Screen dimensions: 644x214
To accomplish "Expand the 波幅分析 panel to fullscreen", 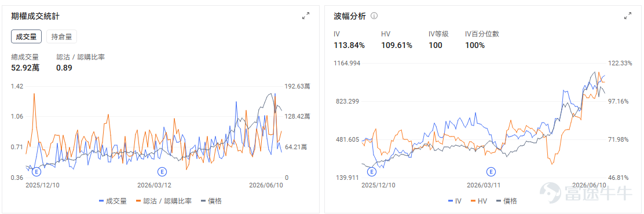I will (628, 16).
